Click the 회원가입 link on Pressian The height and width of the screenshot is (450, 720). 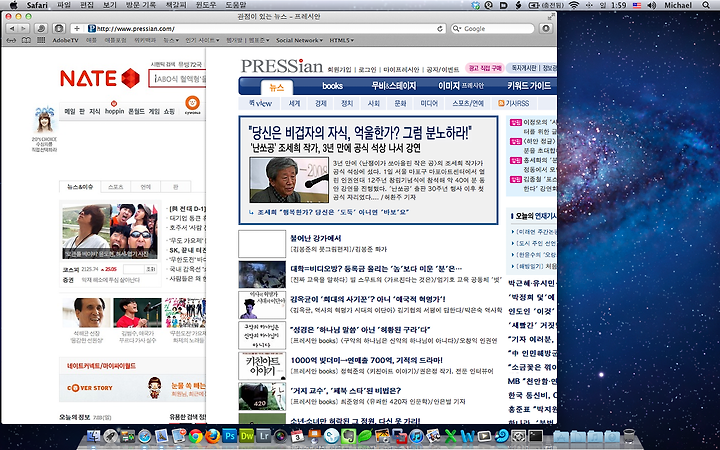tap(339, 70)
